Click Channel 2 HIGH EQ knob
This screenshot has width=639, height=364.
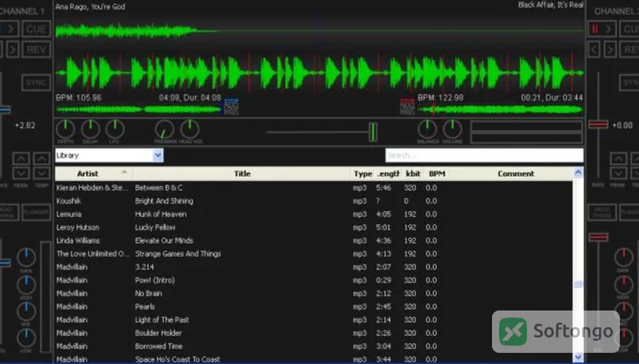pos(624,285)
